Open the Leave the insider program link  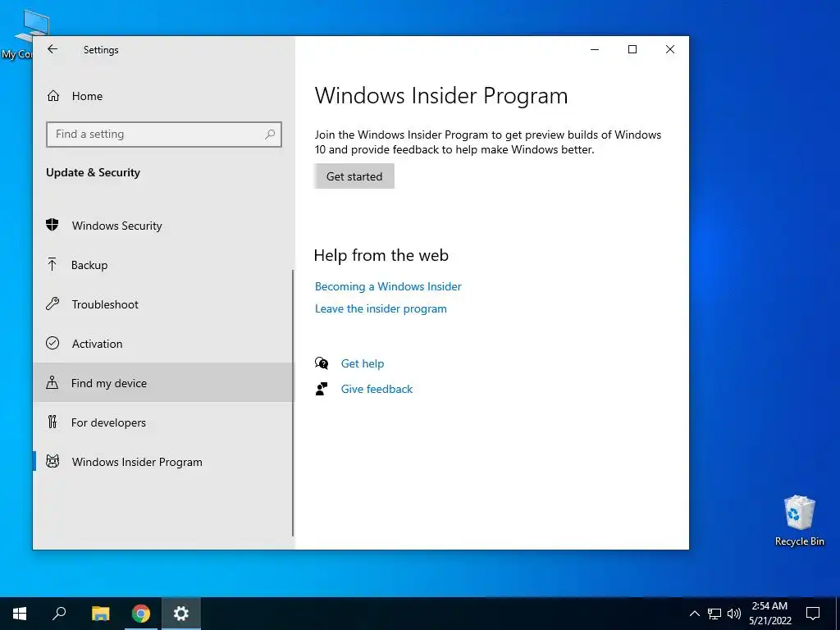point(381,308)
